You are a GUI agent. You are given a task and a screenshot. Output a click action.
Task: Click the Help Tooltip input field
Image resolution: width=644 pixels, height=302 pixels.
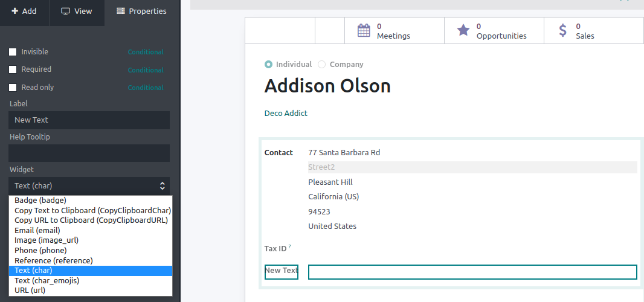pos(89,153)
